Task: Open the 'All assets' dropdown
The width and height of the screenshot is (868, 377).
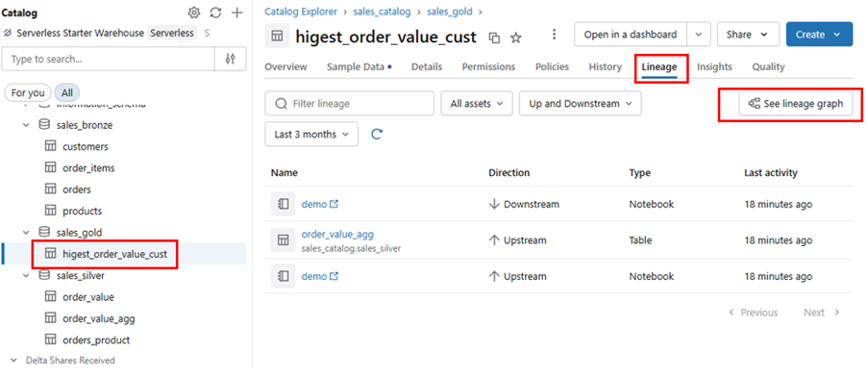Action: click(477, 104)
